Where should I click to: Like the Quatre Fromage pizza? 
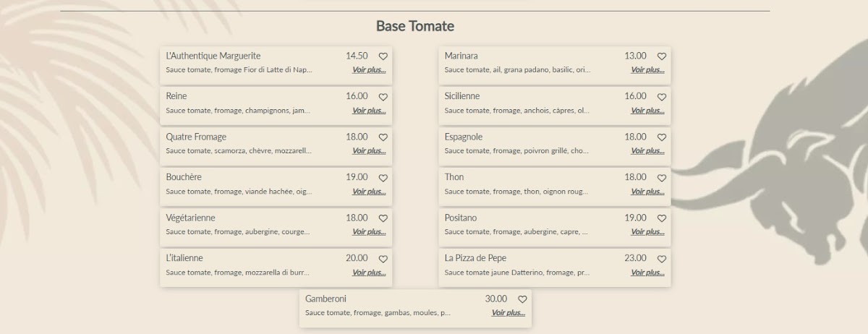pos(383,137)
